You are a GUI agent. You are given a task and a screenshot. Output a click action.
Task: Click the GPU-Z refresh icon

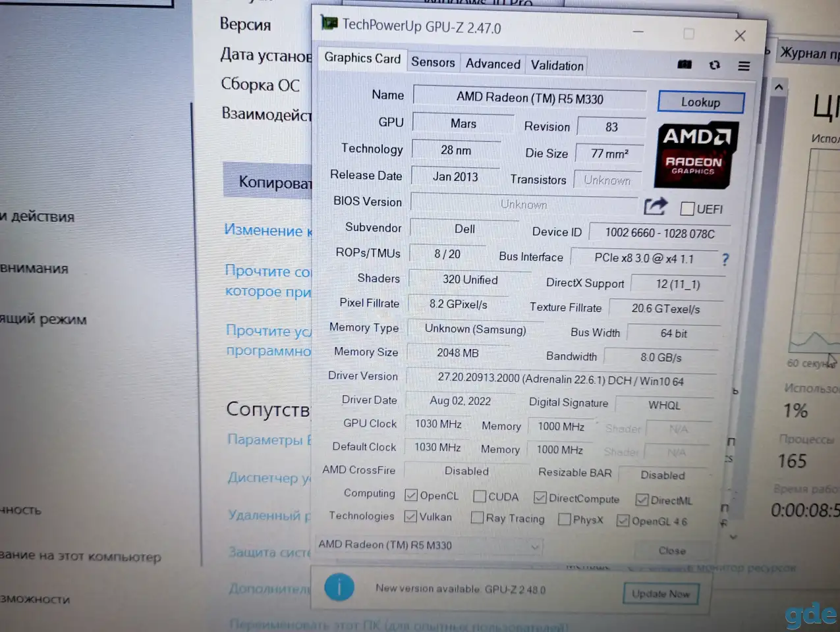(x=714, y=65)
